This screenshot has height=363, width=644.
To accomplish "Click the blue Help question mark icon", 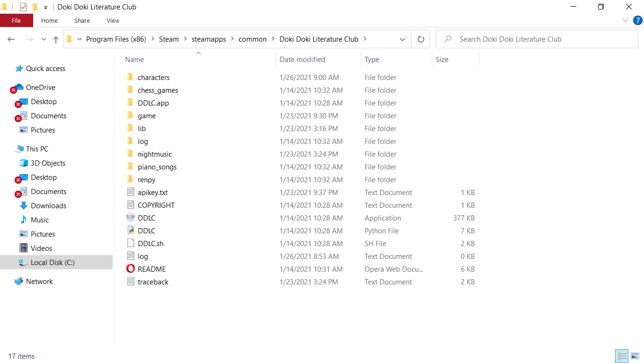I will [x=637, y=20].
